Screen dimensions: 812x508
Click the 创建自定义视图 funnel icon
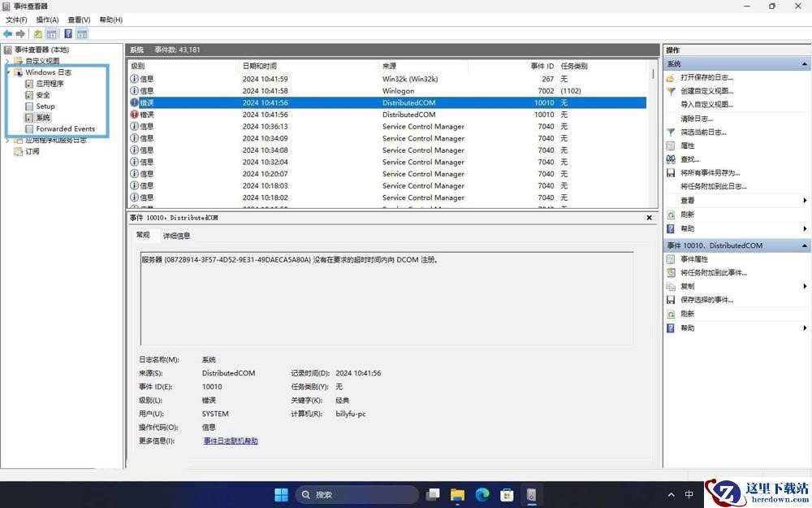671,91
